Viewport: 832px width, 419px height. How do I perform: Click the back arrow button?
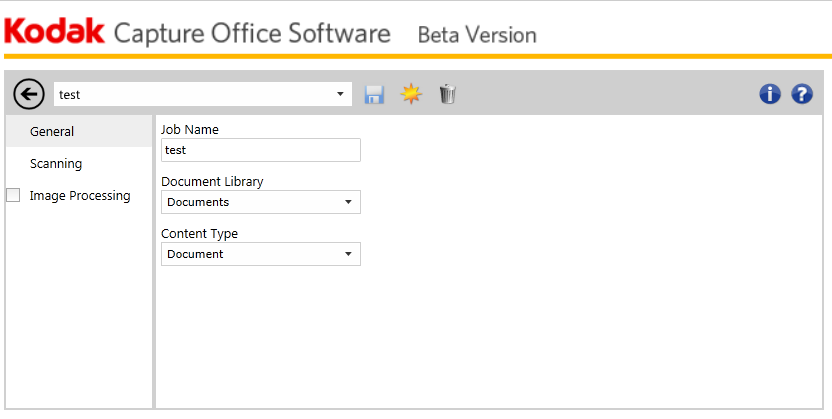[29, 94]
